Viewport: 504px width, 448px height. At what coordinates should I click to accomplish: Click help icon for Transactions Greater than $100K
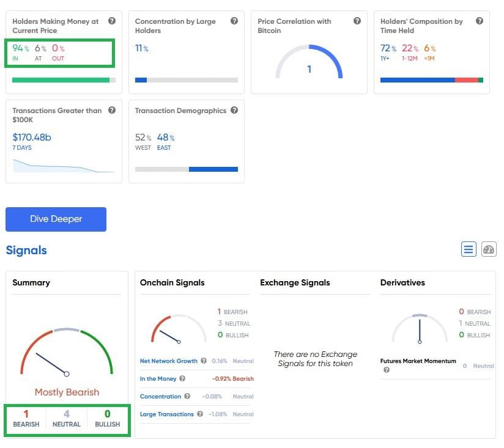pos(112,111)
